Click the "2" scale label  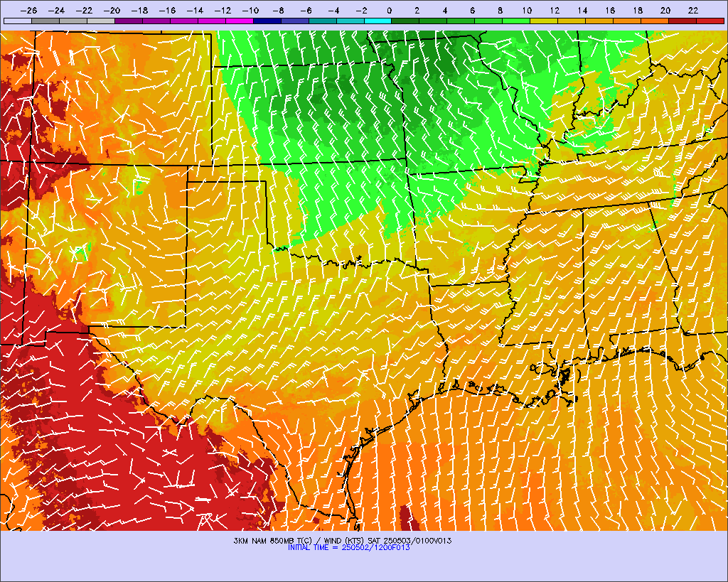(x=417, y=10)
